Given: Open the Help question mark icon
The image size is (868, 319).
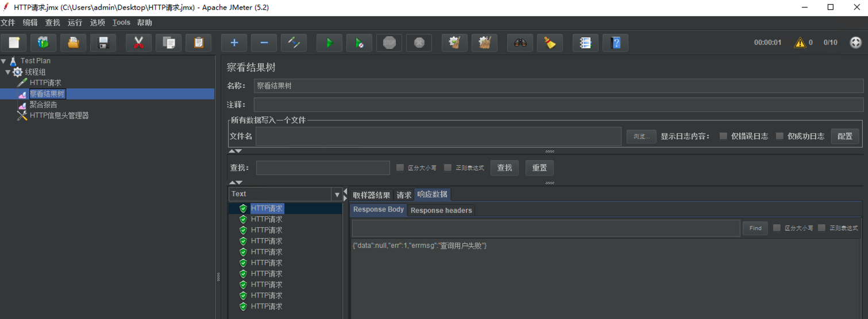Looking at the screenshot, I should 615,43.
